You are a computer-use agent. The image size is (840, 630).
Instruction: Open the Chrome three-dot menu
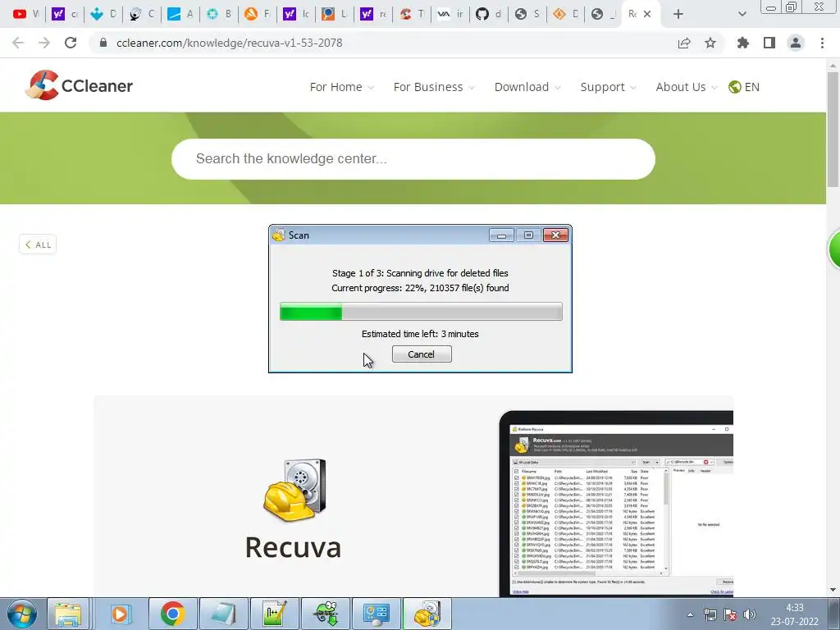[x=822, y=43]
